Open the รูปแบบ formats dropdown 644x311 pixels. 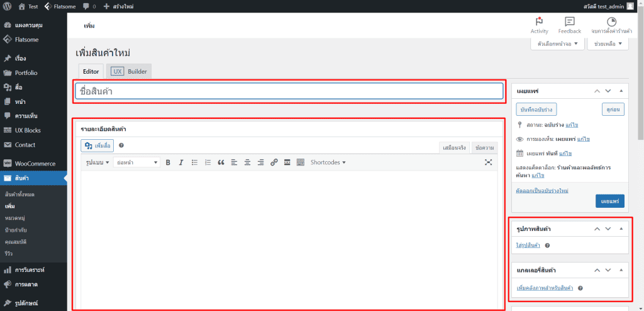click(x=97, y=162)
